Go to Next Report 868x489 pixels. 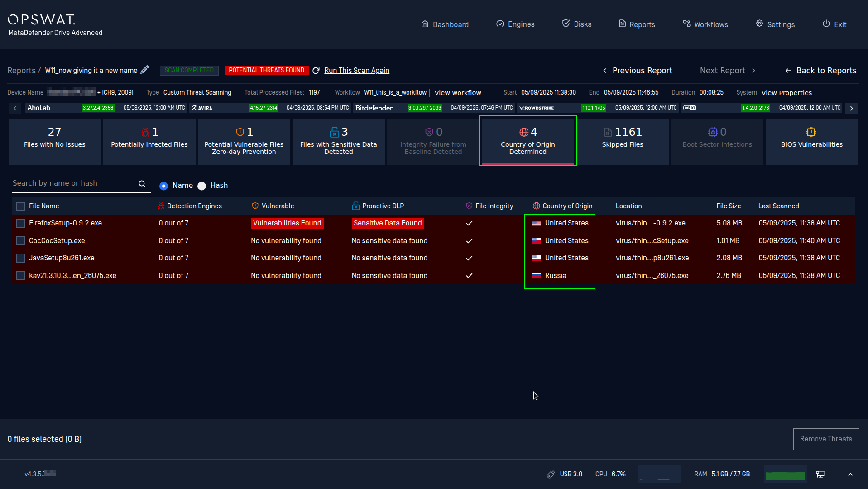(x=728, y=71)
